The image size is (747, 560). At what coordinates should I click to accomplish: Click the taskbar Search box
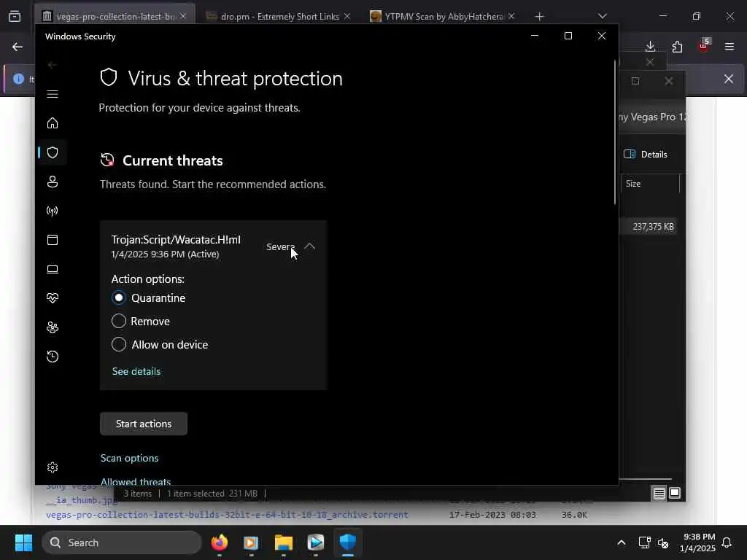122,542
